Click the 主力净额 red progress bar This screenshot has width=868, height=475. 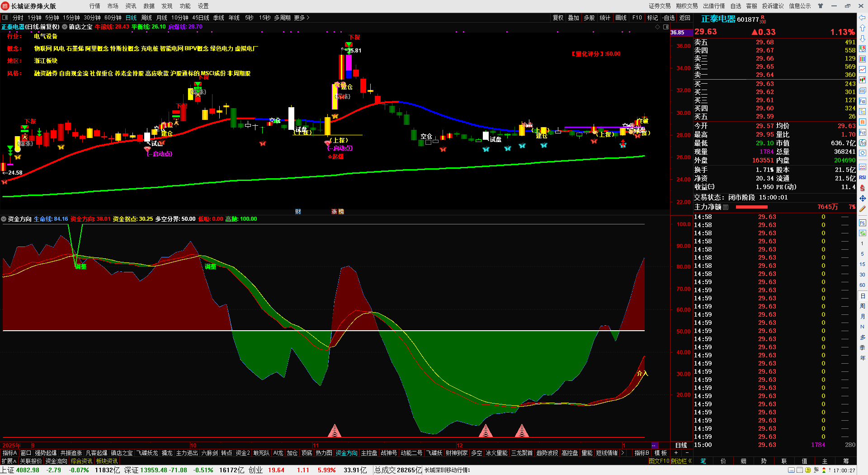[752, 207]
